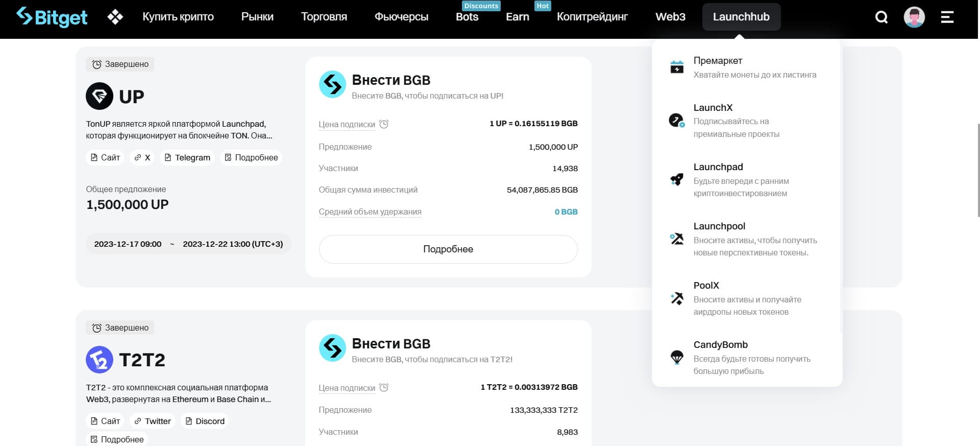980x446 pixels.
Task: Open T2T2 project Сайт link
Action: (x=105, y=421)
